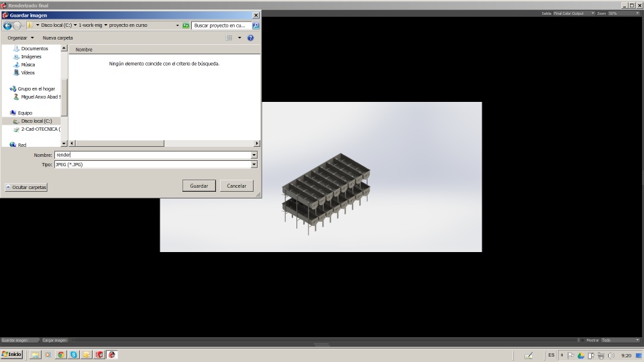Click Cargar imagen in the bottom bar
This screenshot has width=644, height=362.
(x=54, y=341)
